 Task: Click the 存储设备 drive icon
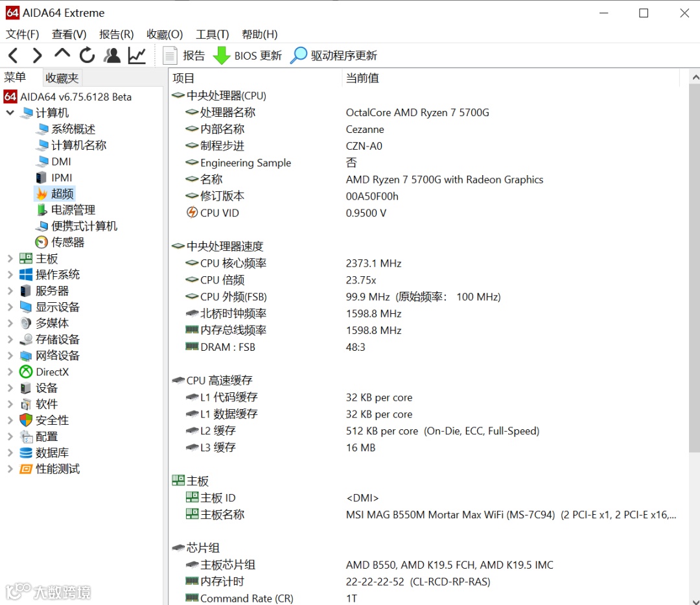pos(26,339)
